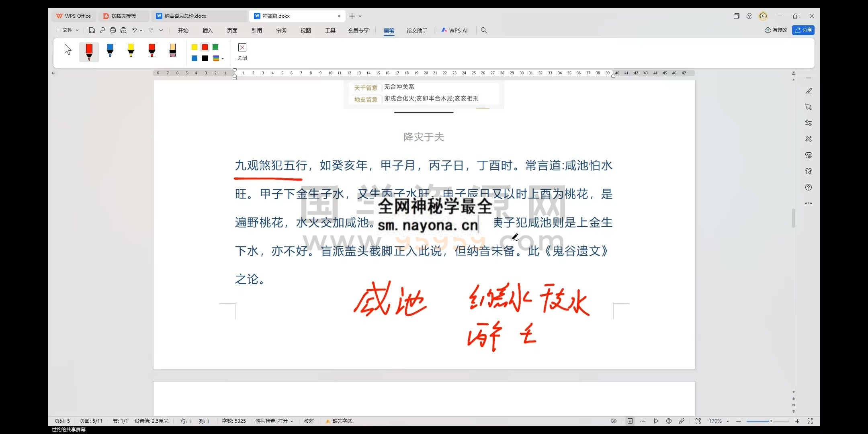Click the Save document icon
Viewport: 868px width, 434px height.
[92, 30]
